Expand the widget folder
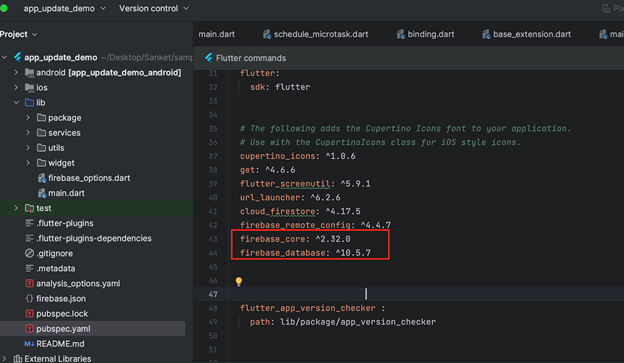624x363 pixels. pos(28,163)
